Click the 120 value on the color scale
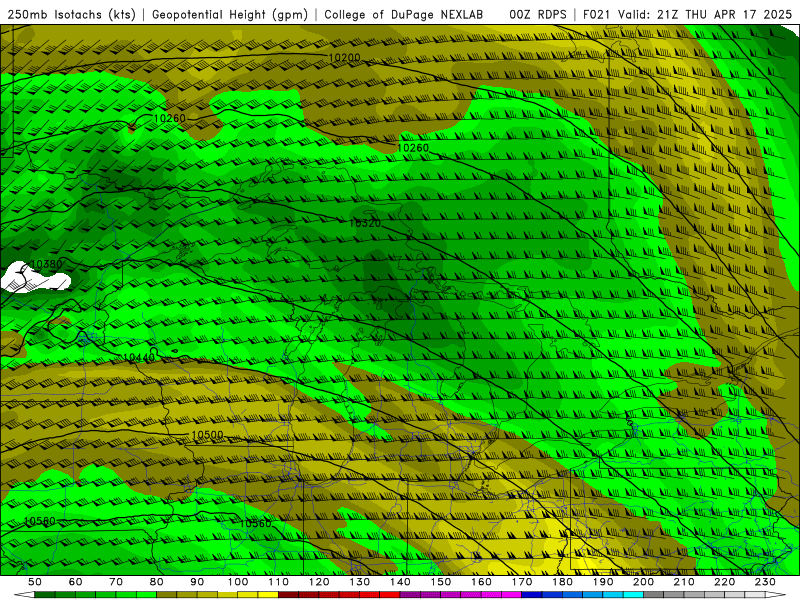This screenshot has height=600, width=800. [319, 582]
